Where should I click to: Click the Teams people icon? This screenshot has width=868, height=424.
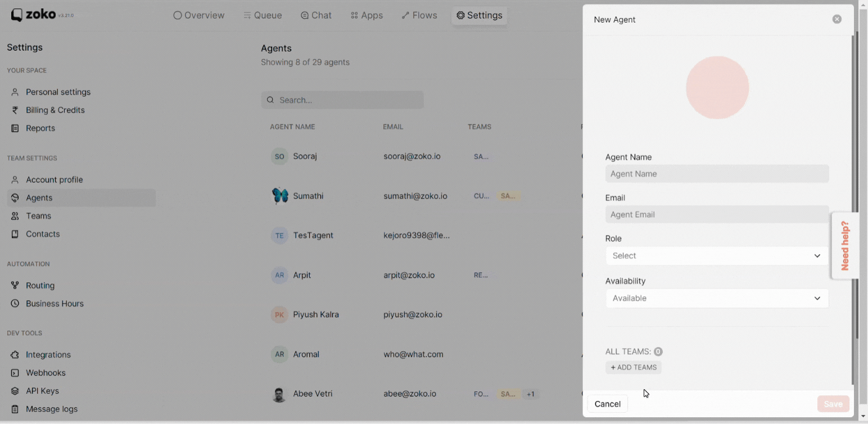click(x=15, y=216)
